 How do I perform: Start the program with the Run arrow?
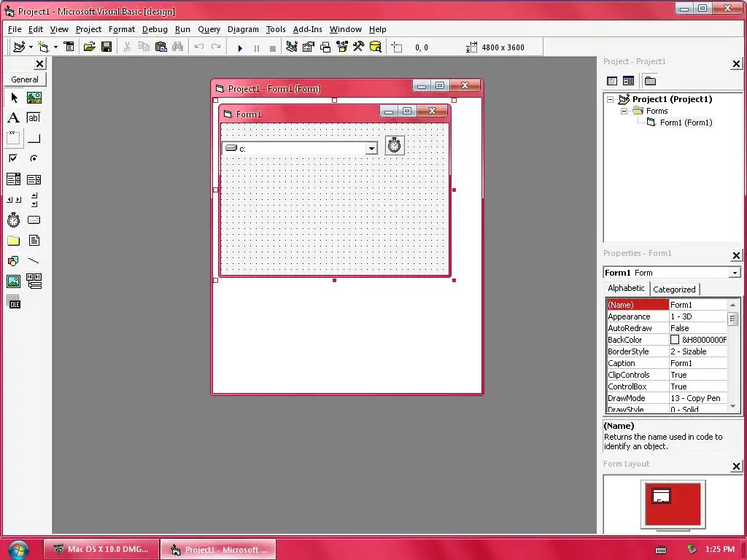[x=240, y=48]
